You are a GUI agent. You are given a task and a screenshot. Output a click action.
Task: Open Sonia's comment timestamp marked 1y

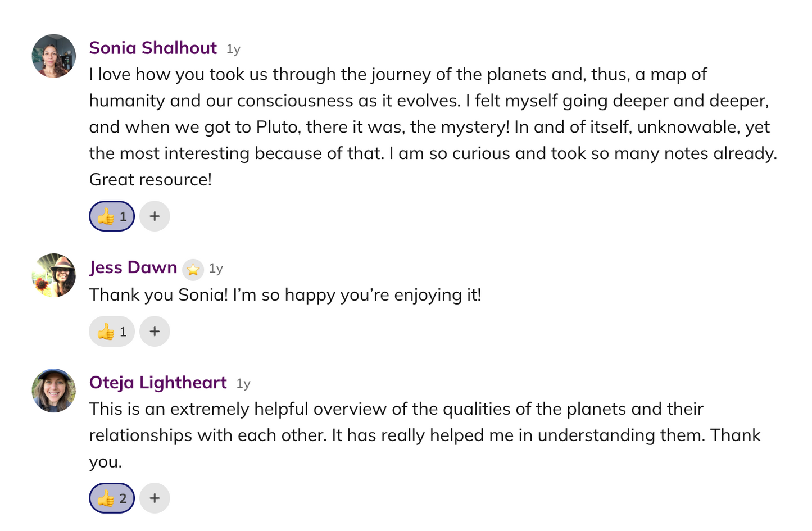click(233, 49)
